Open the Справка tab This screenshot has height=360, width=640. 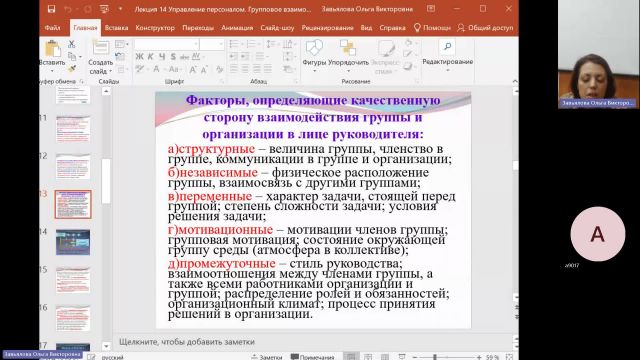[392, 28]
